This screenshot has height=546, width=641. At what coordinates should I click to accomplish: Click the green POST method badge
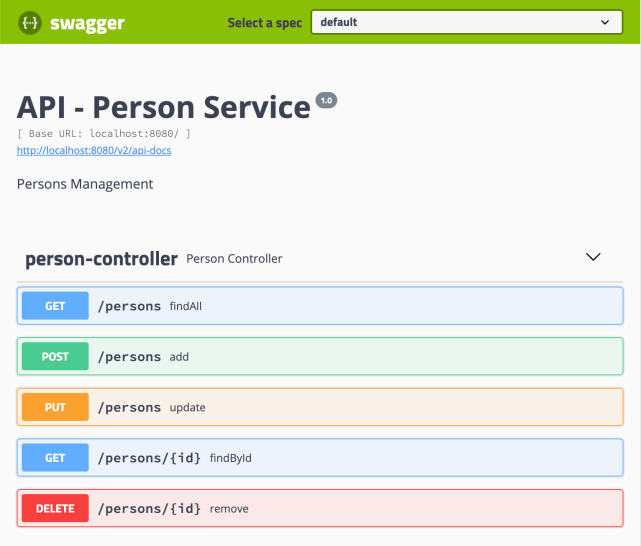(55, 357)
